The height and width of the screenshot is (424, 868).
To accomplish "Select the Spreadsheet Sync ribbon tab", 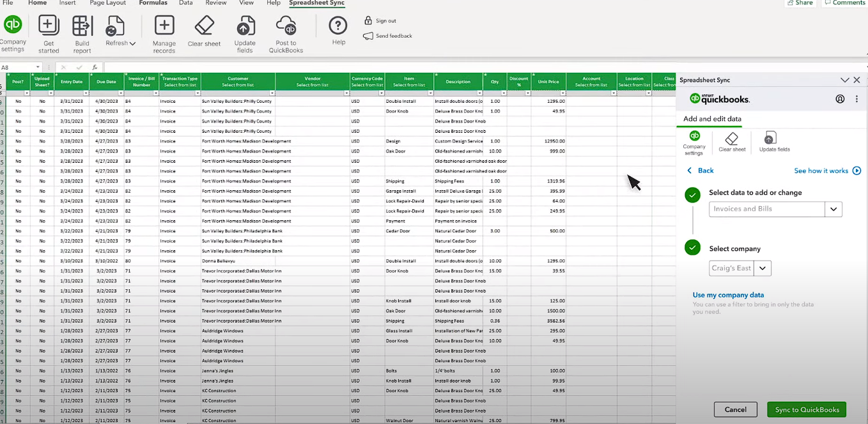I will click(x=316, y=3).
